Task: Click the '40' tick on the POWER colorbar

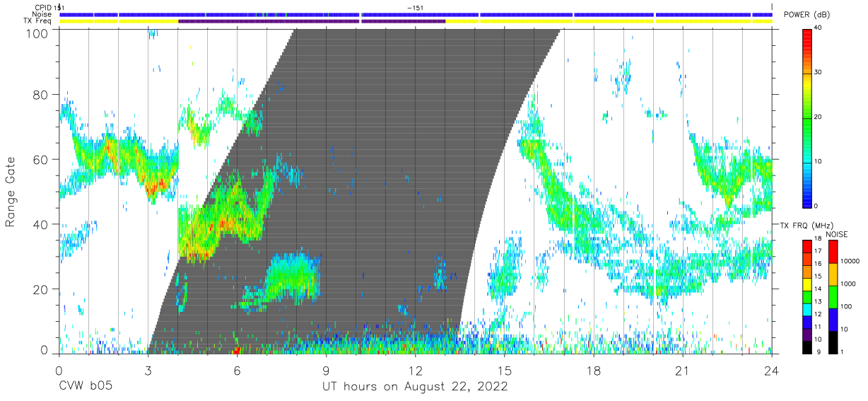Action: coord(818,28)
